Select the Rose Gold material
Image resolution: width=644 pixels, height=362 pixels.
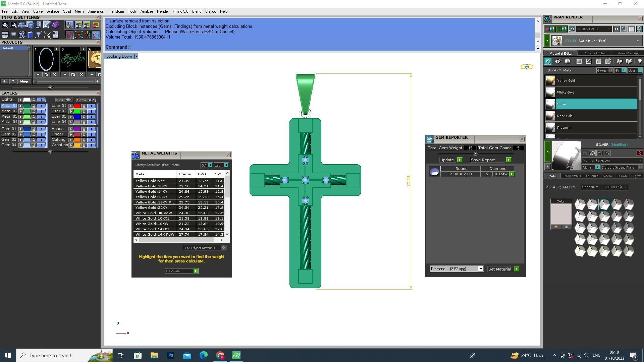coord(591,116)
